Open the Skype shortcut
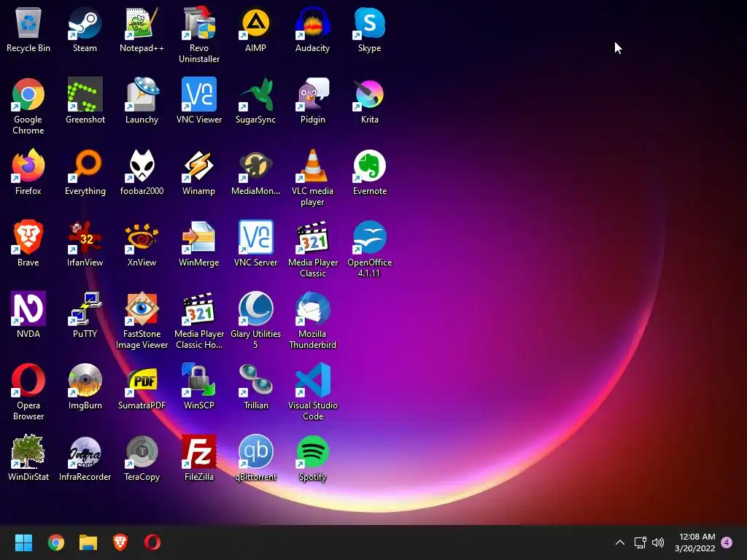 pyautogui.click(x=369, y=23)
